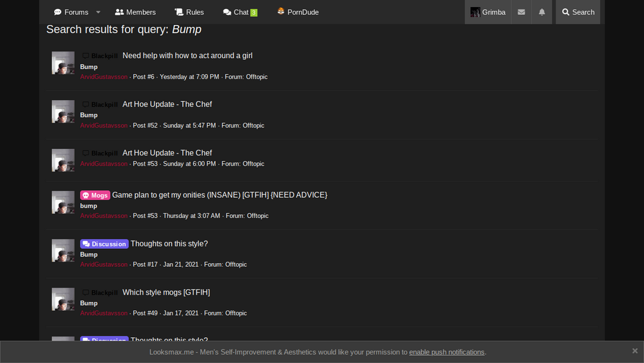The width and height of the screenshot is (644, 363).
Task: Click the author ArvidGustavsson on Post #17 result
Action: 104,264
